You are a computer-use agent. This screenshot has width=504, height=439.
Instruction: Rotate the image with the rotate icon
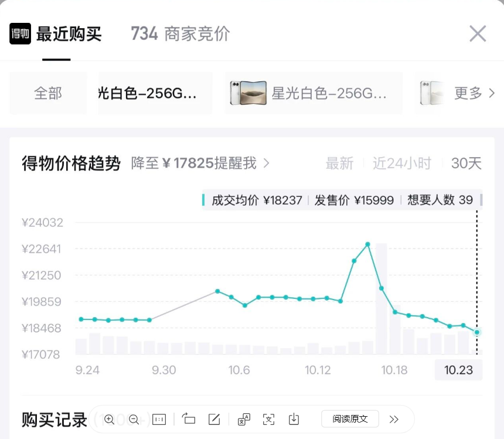(x=189, y=418)
